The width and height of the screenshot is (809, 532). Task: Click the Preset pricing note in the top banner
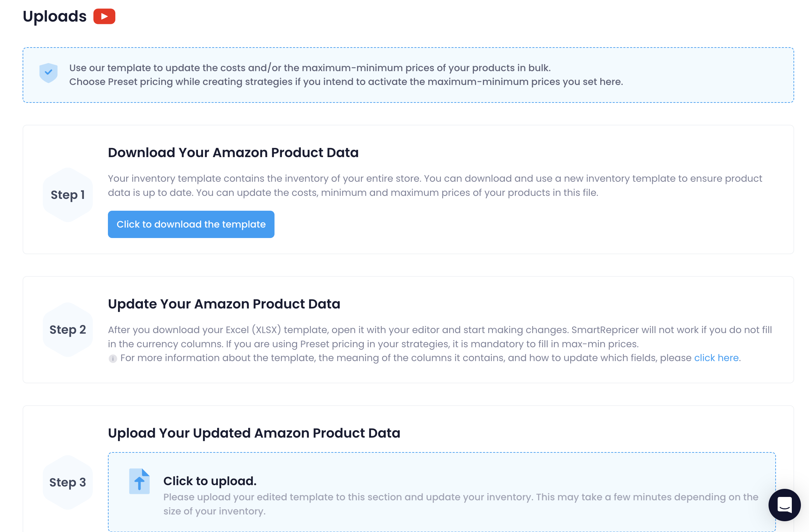pos(346,82)
